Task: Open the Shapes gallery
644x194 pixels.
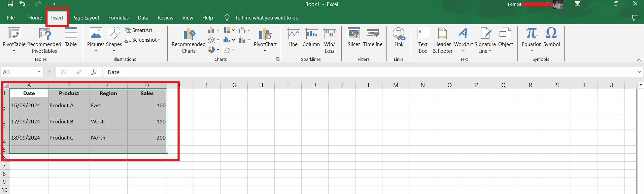Action: [114, 40]
